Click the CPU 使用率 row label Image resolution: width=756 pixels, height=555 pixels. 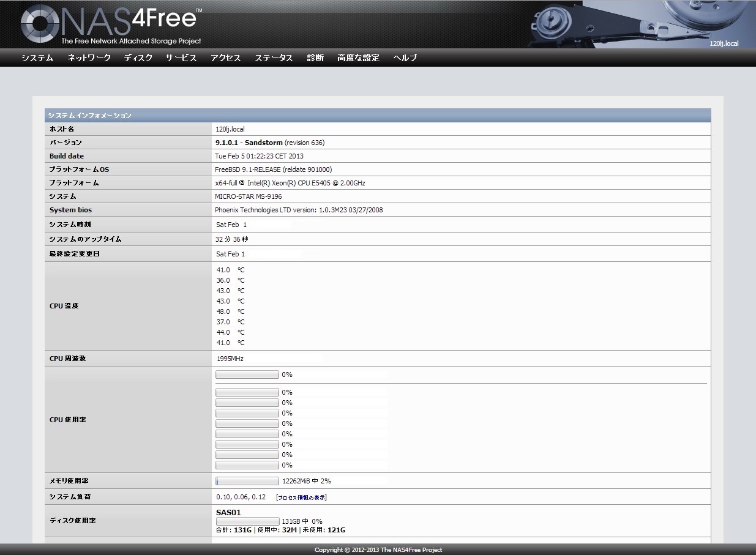tap(67, 420)
